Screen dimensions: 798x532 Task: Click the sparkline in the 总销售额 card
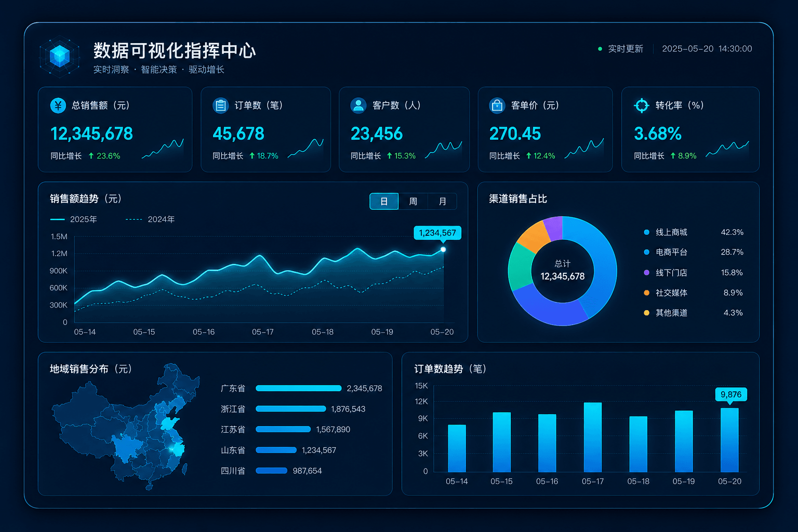pyautogui.click(x=163, y=149)
